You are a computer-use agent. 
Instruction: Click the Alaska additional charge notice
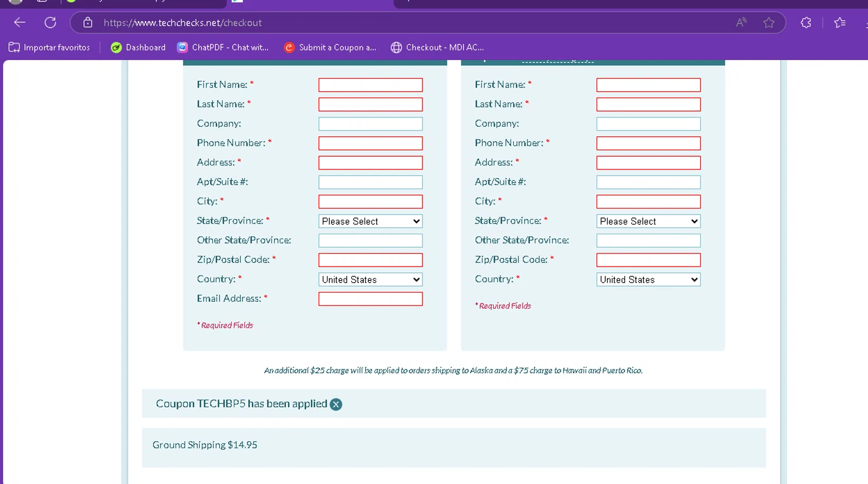point(453,370)
